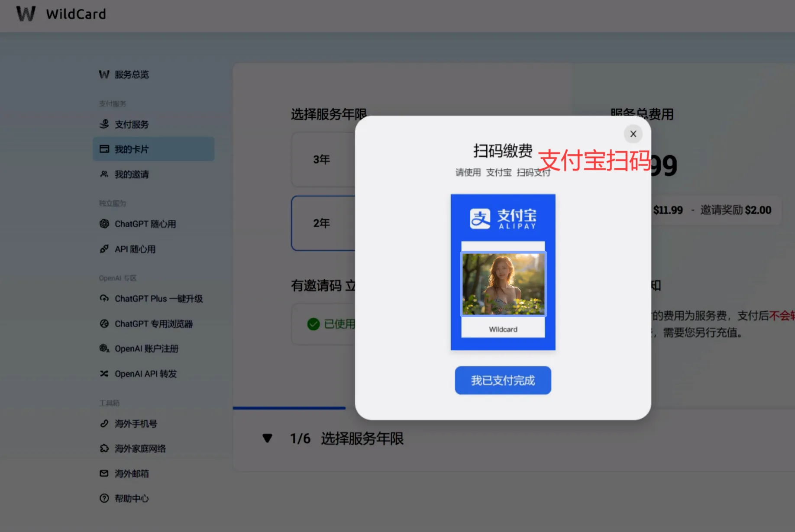Close the 扫码缴费 payment dialog
Image resolution: width=795 pixels, height=532 pixels.
click(633, 134)
